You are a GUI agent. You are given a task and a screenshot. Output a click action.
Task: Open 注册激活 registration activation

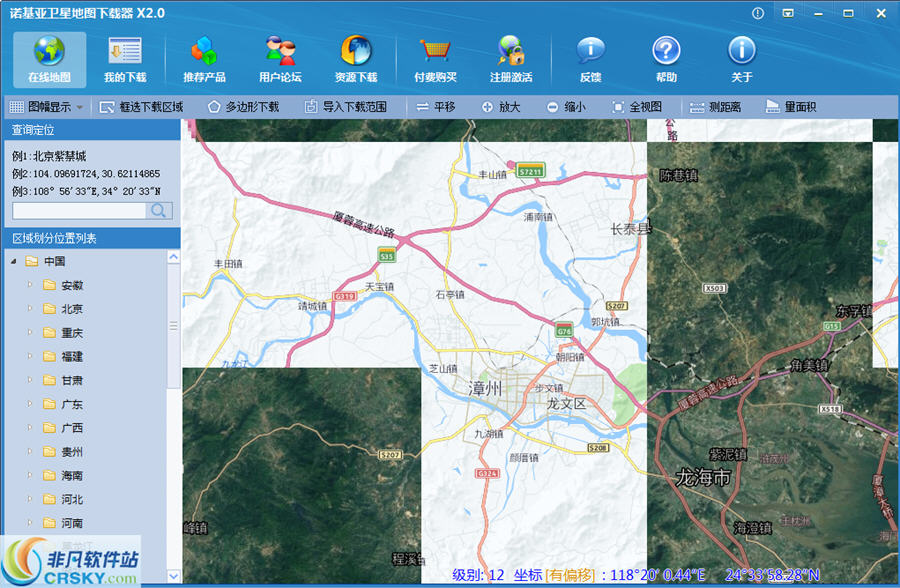pos(511,59)
